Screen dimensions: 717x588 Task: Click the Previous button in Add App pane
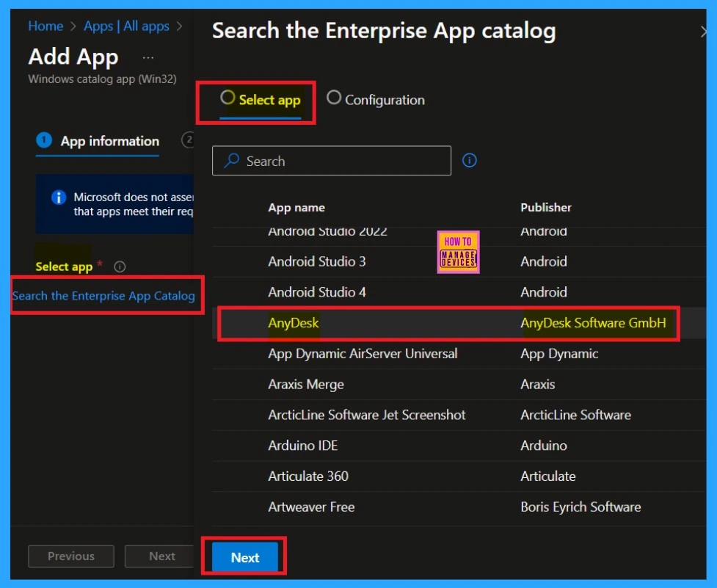pyautogui.click(x=71, y=556)
